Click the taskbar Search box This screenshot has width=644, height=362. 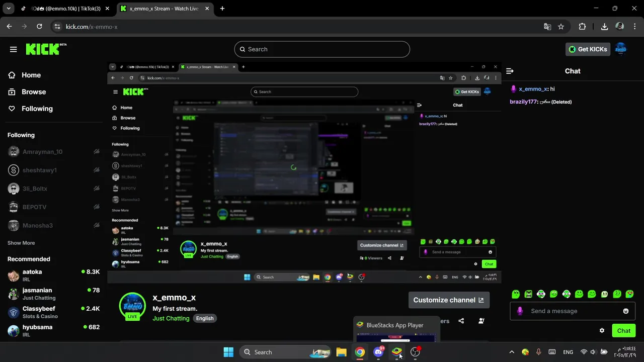click(x=285, y=352)
